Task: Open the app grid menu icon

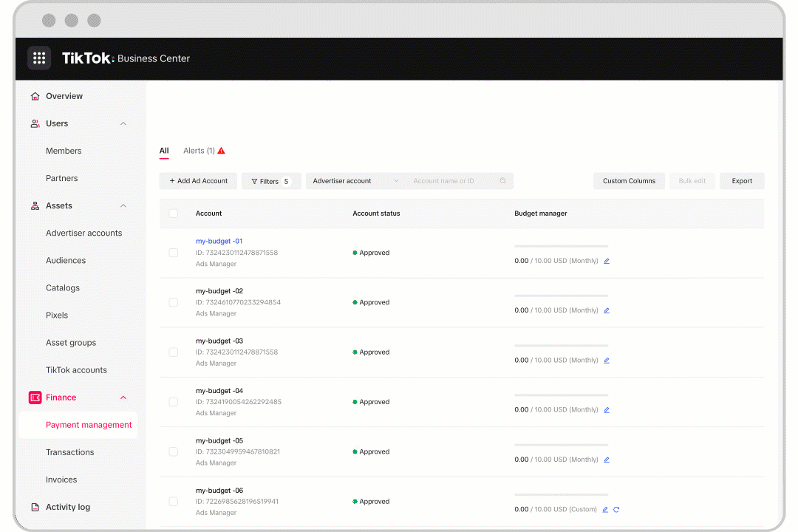Action: (x=39, y=58)
